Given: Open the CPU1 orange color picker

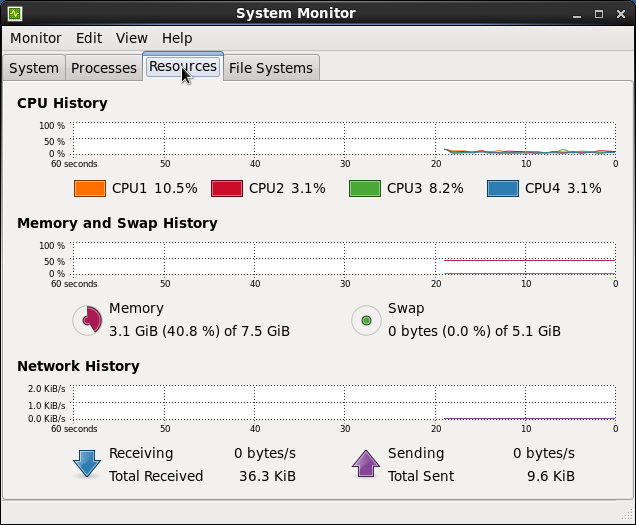Looking at the screenshot, I should 90,189.
